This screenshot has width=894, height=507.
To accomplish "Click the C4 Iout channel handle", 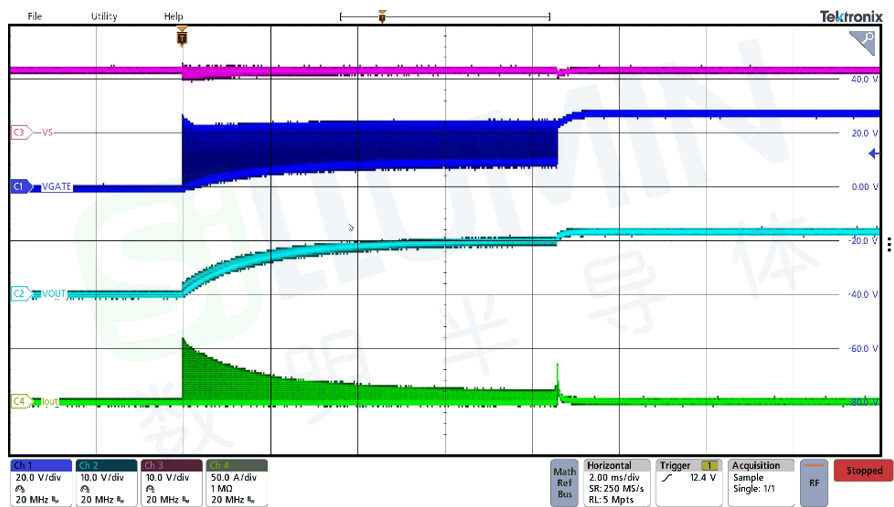I will click(x=22, y=401).
